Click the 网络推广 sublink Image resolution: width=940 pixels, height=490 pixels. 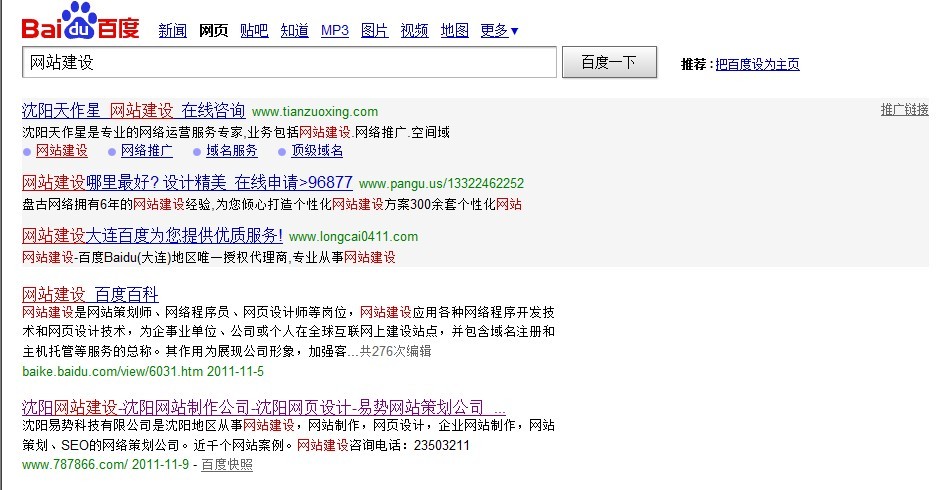tap(146, 151)
